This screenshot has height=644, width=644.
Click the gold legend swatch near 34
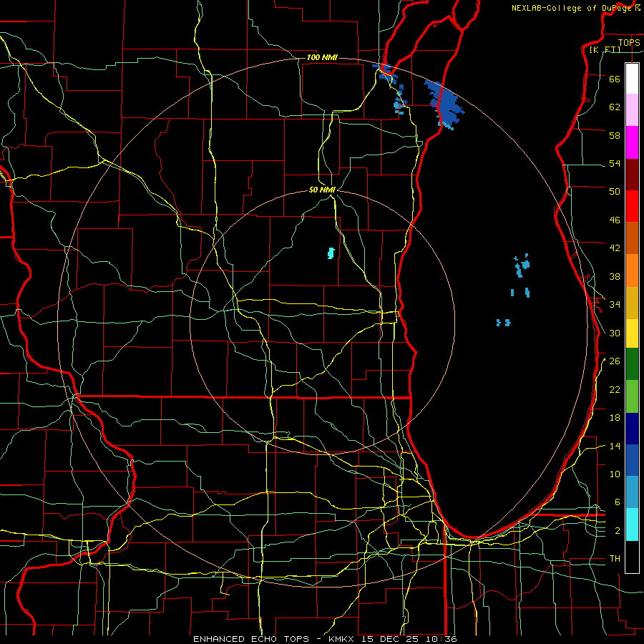tap(632, 303)
